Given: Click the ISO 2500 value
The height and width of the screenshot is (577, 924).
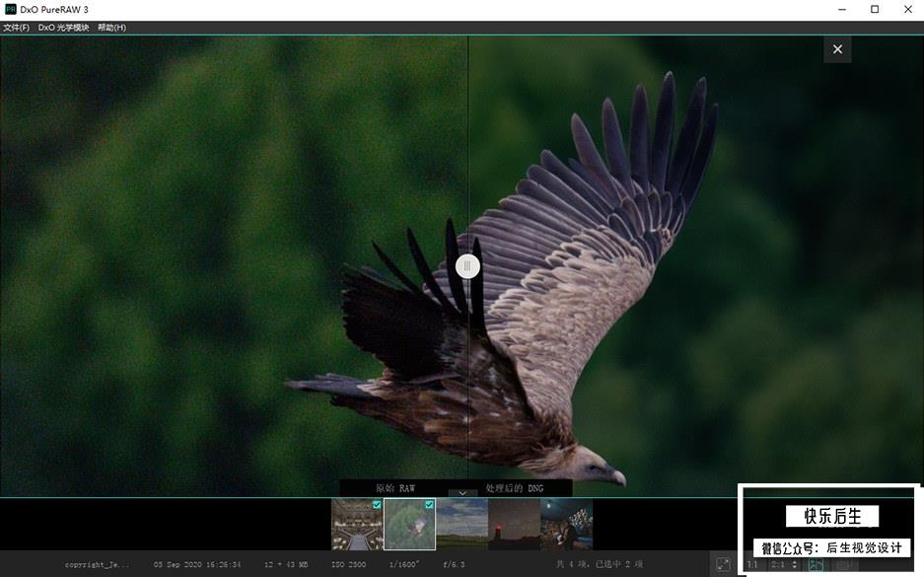Looking at the screenshot, I should [x=348, y=564].
